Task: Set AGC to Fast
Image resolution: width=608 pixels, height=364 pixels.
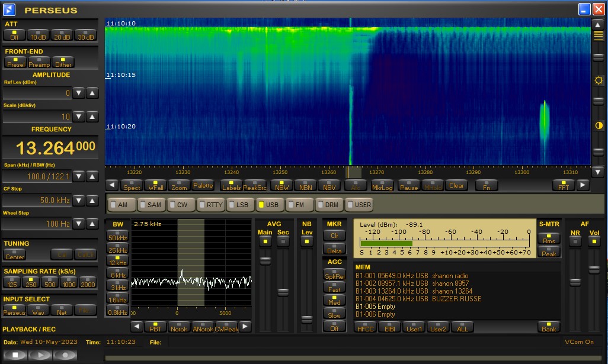Action: 334,287
